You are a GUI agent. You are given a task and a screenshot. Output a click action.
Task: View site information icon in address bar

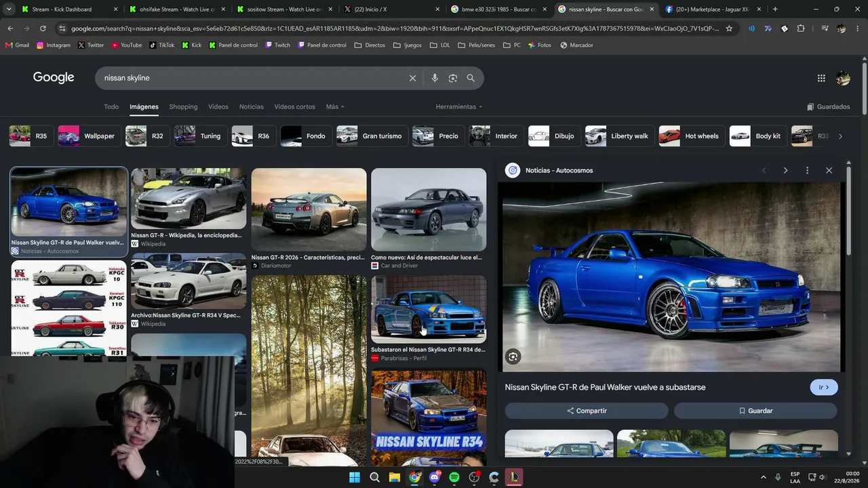[62, 28]
